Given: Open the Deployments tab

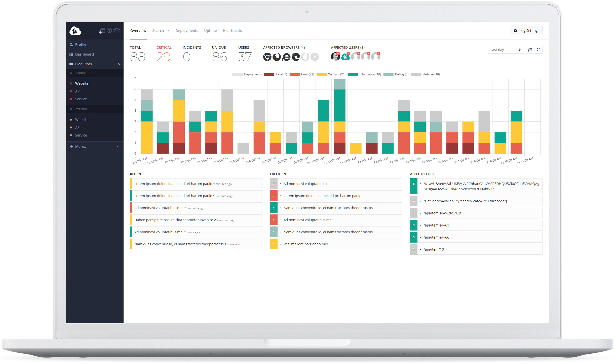Looking at the screenshot, I should pyautogui.click(x=187, y=30).
